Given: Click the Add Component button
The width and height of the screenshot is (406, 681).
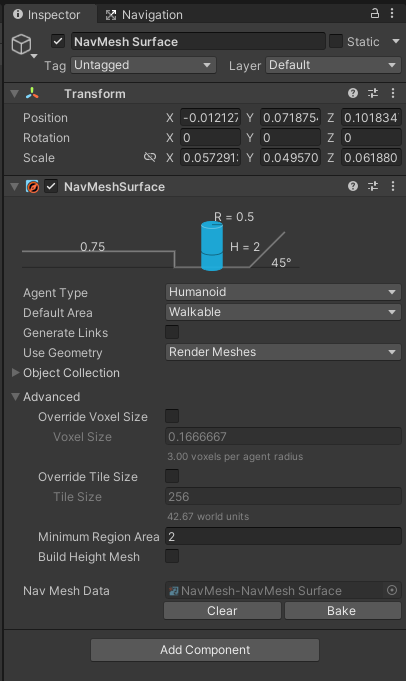Looking at the screenshot, I should pyautogui.click(x=205, y=650).
